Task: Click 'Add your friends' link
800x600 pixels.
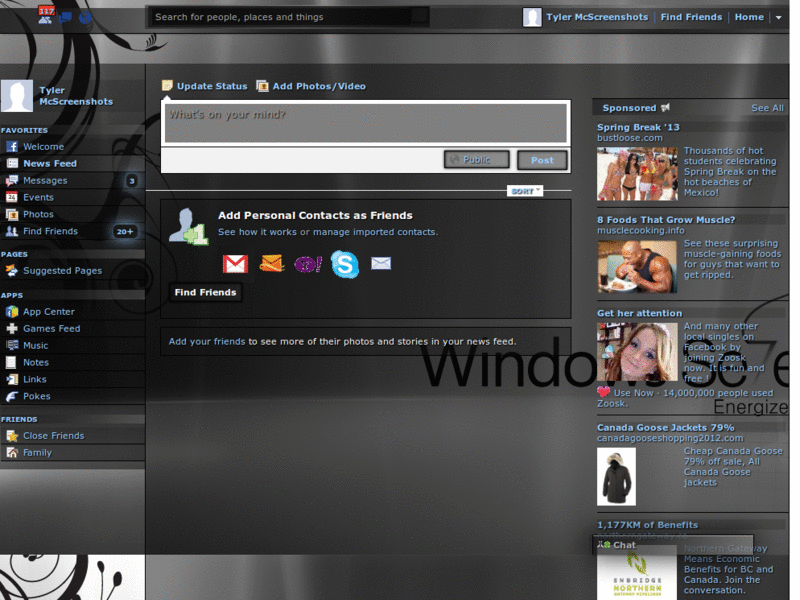Action: [x=207, y=342]
